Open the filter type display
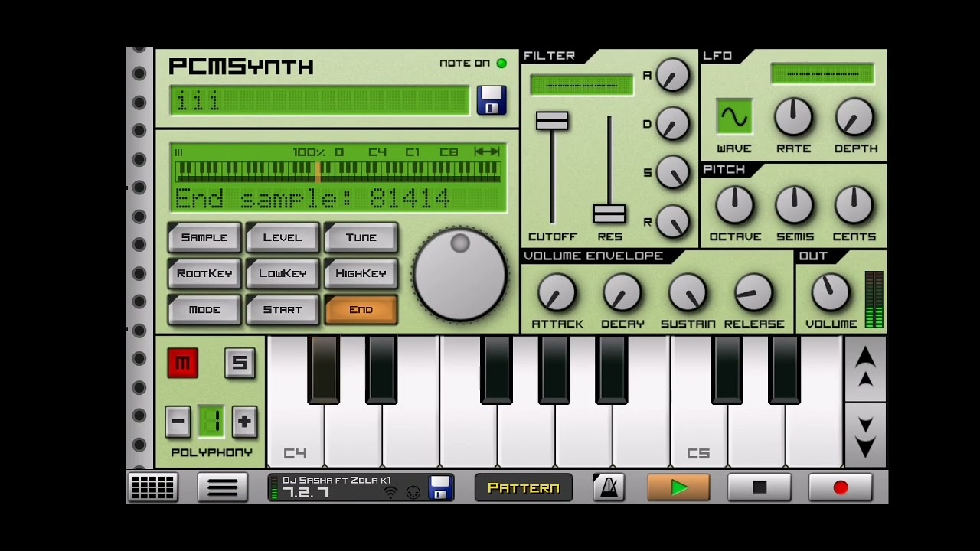This screenshot has width=980, height=551. pos(582,85)
